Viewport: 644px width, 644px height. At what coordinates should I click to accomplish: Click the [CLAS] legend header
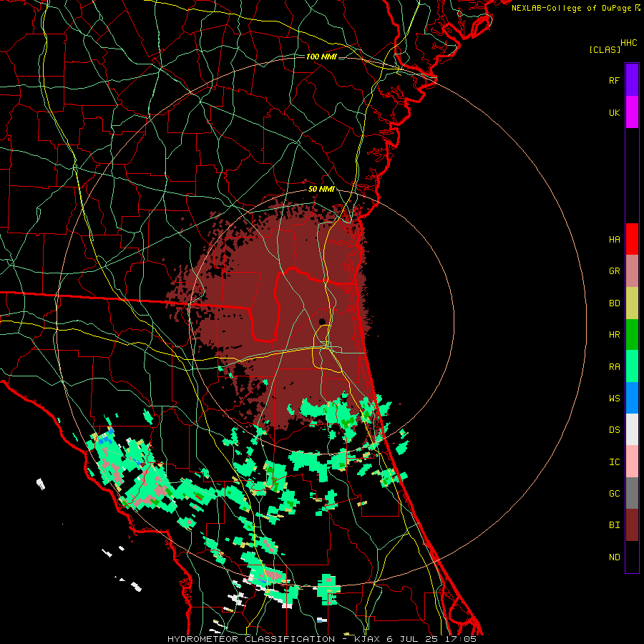(605, 49)
